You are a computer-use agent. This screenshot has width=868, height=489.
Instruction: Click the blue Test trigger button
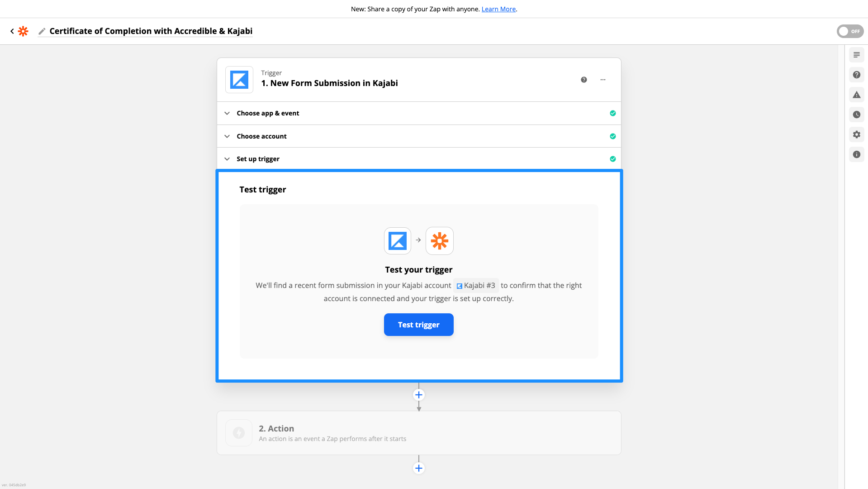(419, 325)
